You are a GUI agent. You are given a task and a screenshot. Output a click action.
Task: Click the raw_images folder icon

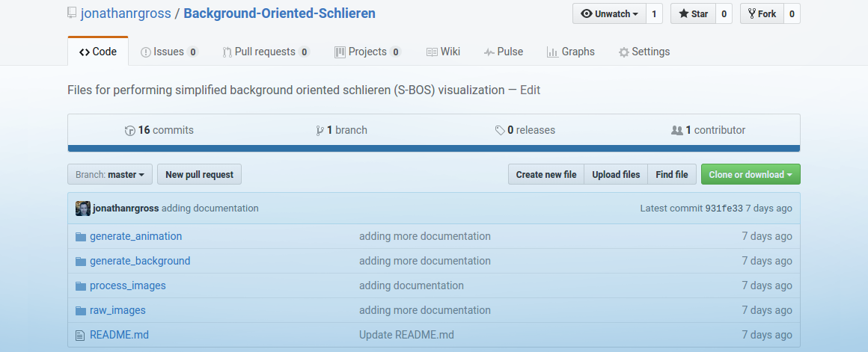pyautogui.click(x=81, y=310)
